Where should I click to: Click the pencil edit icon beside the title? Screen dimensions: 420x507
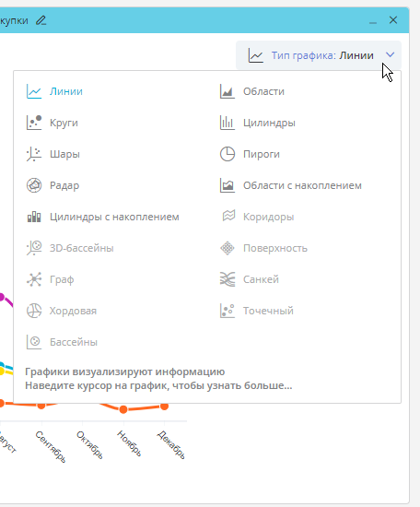click(x=41, y=20)
